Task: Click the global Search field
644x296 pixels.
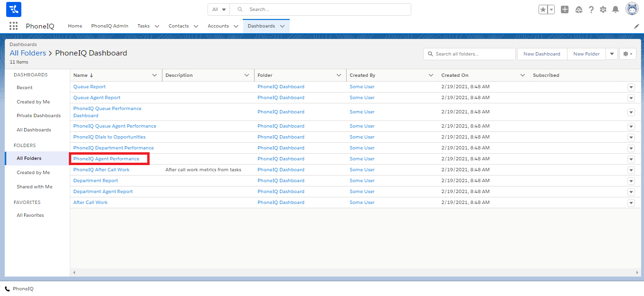Action: point(321,9)
